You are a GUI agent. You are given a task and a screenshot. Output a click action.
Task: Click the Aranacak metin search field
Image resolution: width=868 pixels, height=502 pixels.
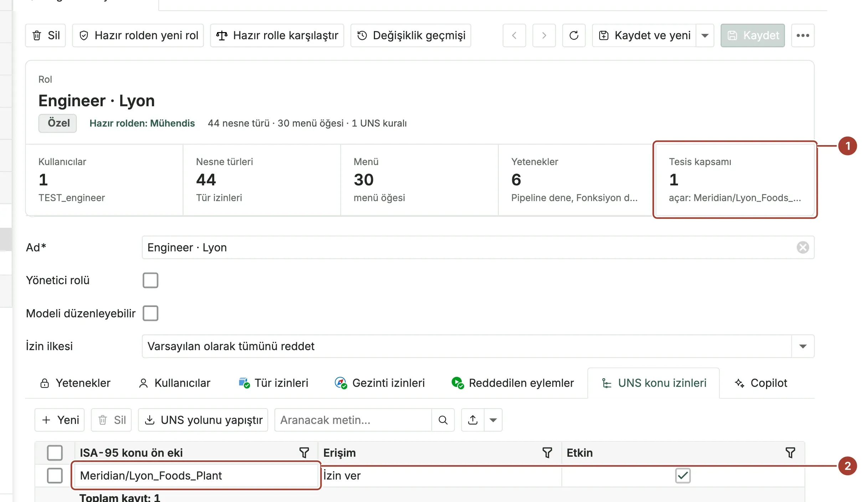pyautogui.click(x=353, y=420)
